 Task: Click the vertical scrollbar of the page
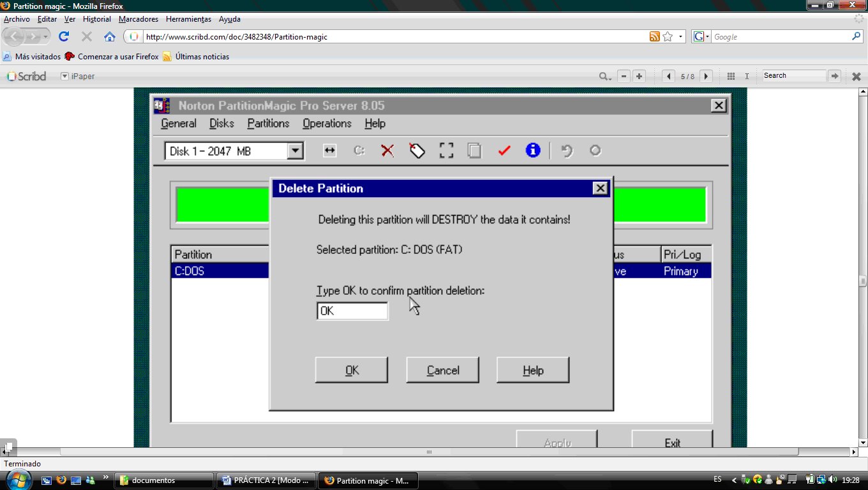pos(863,267)
